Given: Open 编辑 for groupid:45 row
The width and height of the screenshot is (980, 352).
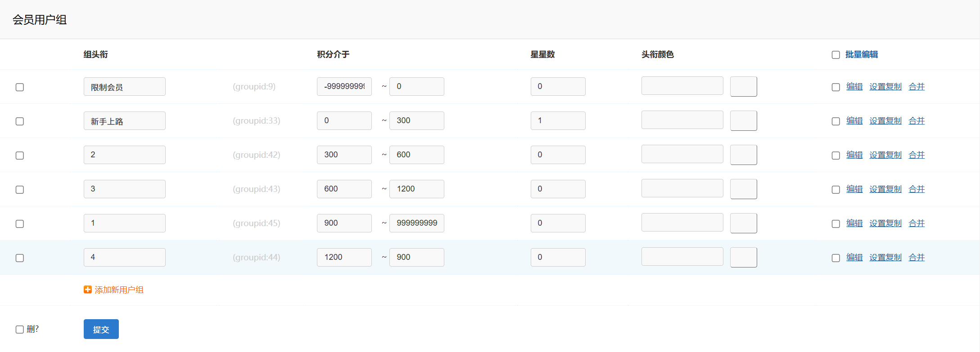Looking at the screenshot, I should [854, 223].
